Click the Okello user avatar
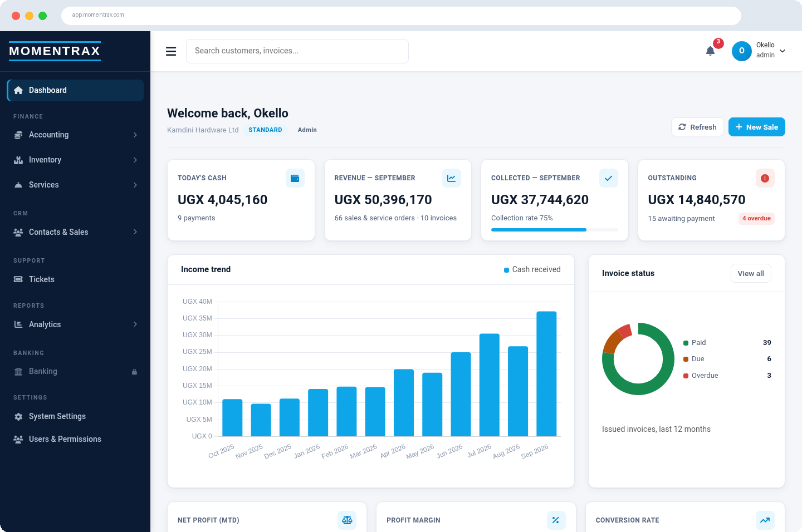 [741, 51]
